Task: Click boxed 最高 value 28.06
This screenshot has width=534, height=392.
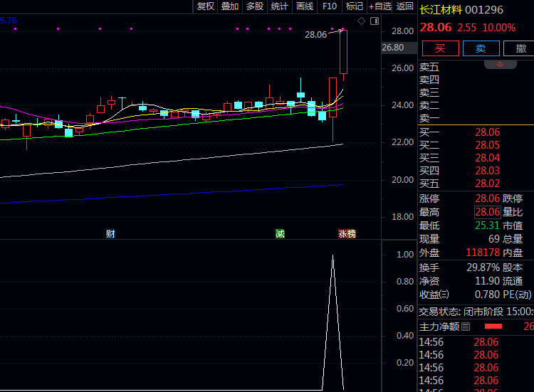Action: (487, 212)
